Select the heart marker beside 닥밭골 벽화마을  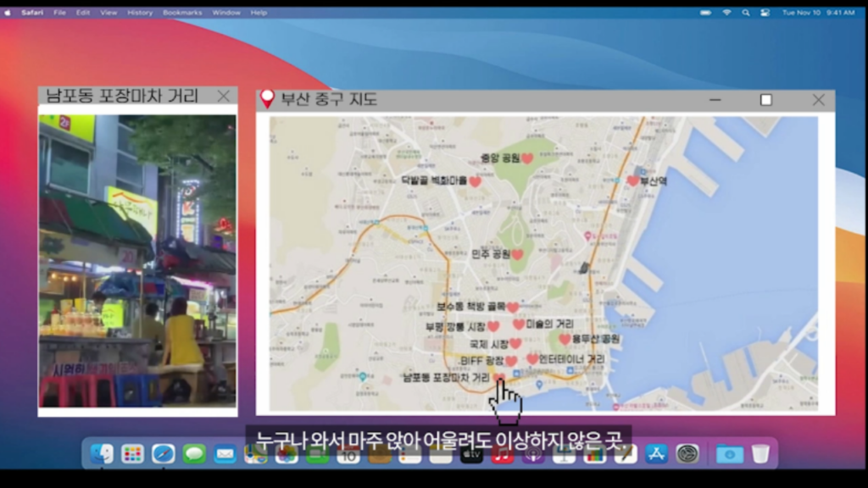475,181
